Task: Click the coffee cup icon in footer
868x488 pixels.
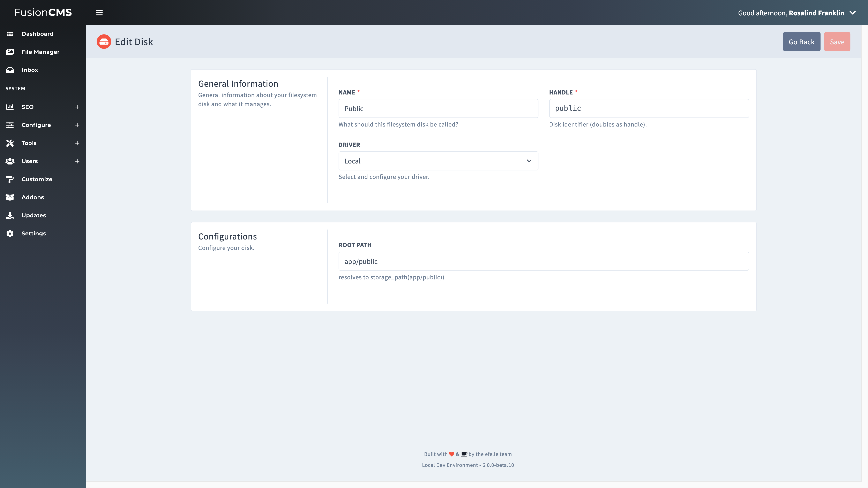Action: (x=464, y=454)
